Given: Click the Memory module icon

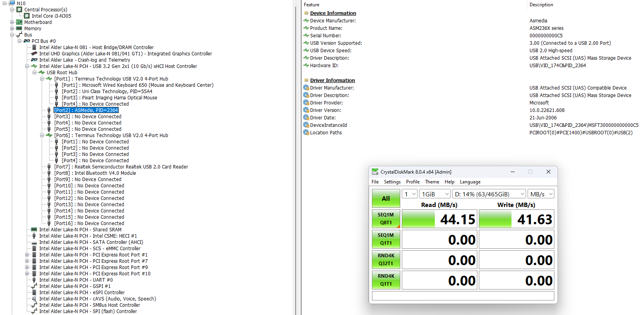Looking at the screenshot, I should [19, 28].
